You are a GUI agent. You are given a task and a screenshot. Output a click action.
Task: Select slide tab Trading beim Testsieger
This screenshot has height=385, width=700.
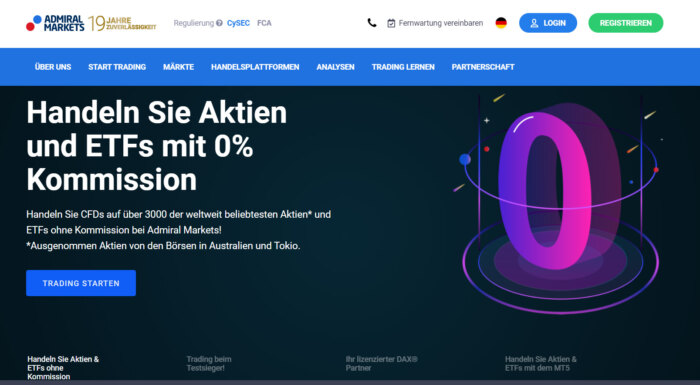[x=209, y=364]
